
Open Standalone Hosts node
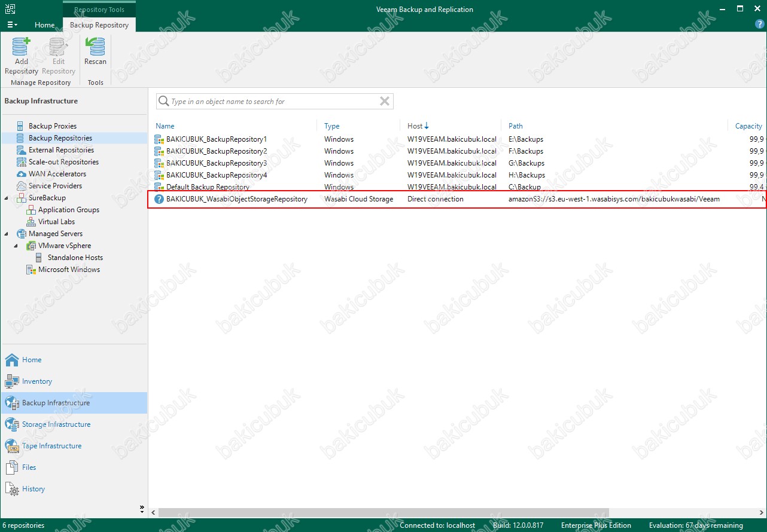[75, 258]
